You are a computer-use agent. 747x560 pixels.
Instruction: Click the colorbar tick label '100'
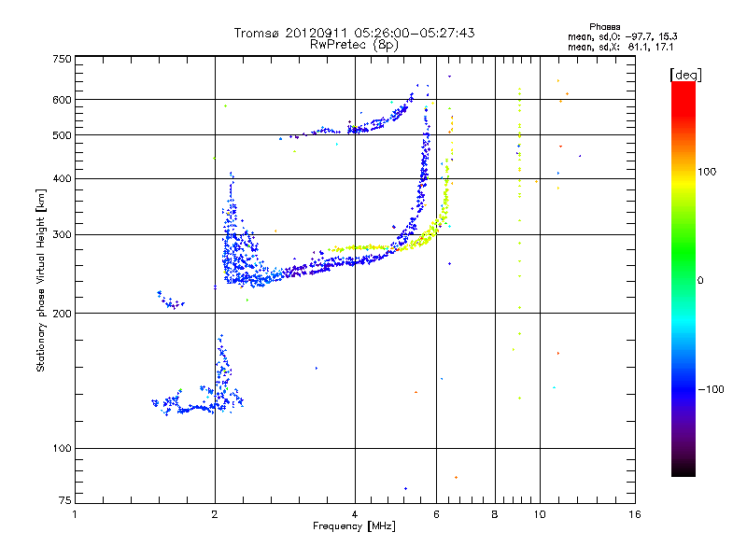pos(707,172)
